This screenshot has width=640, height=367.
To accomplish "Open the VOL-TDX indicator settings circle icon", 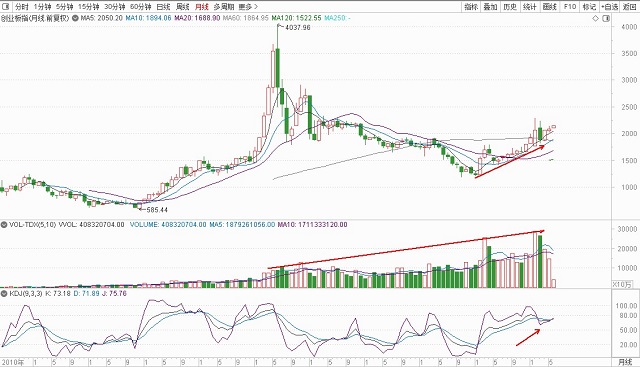I will tap(4, 225).
